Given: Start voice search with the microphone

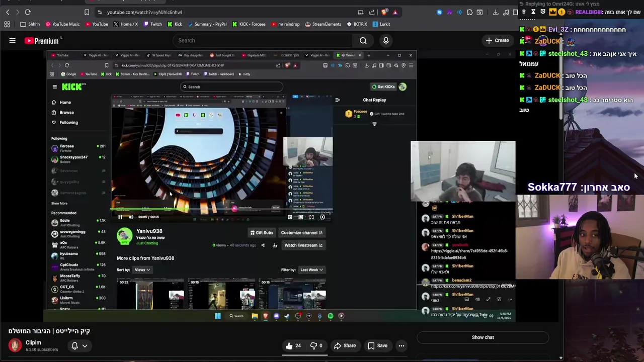Looking at the screenshot, I should tap(386, 41).
